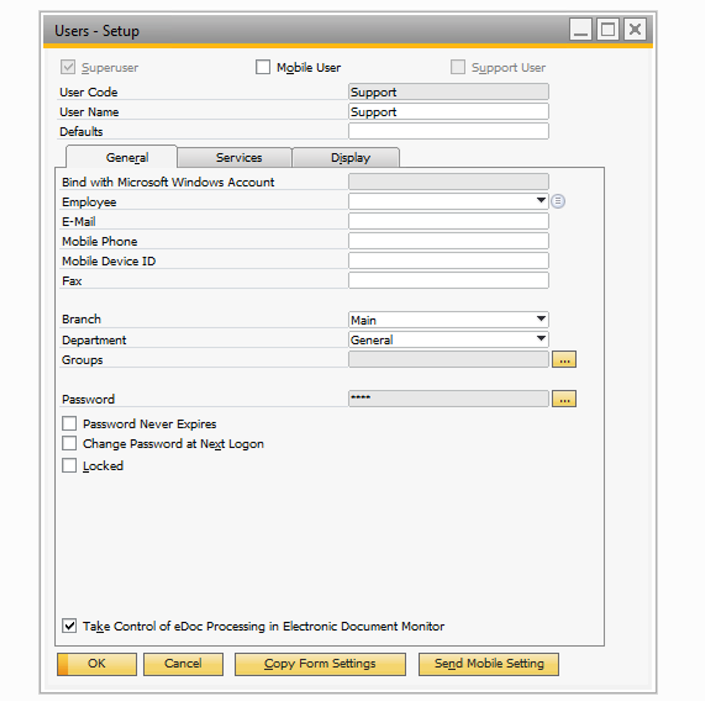
Task: Toggle the Support User checkbox
Action: tap(458, 67)
